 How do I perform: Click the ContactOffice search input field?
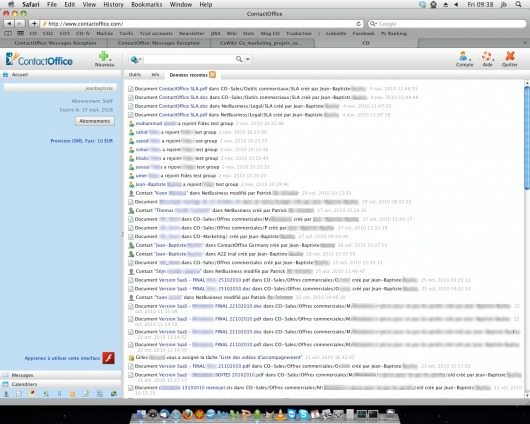tap(189, 59)
